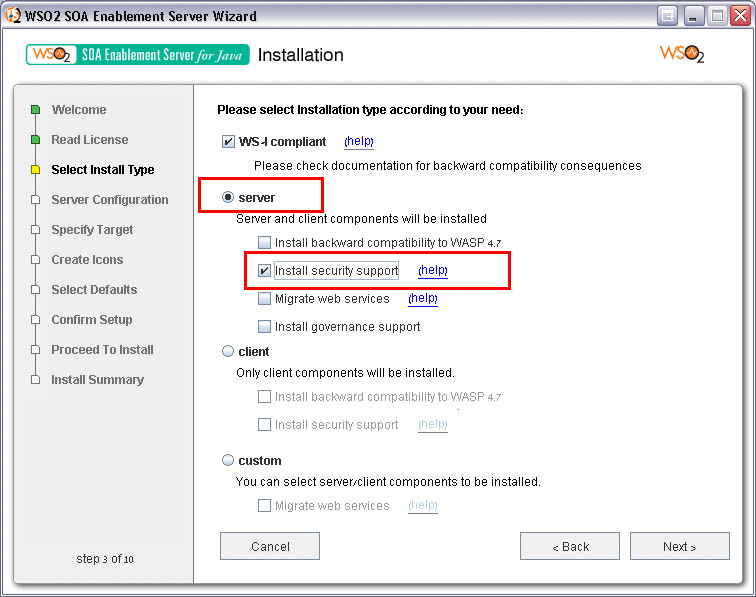Click the title bar extra button beside minimize
Image resolution: width=756 pixels, height=597 pixels.
point(667,16)
